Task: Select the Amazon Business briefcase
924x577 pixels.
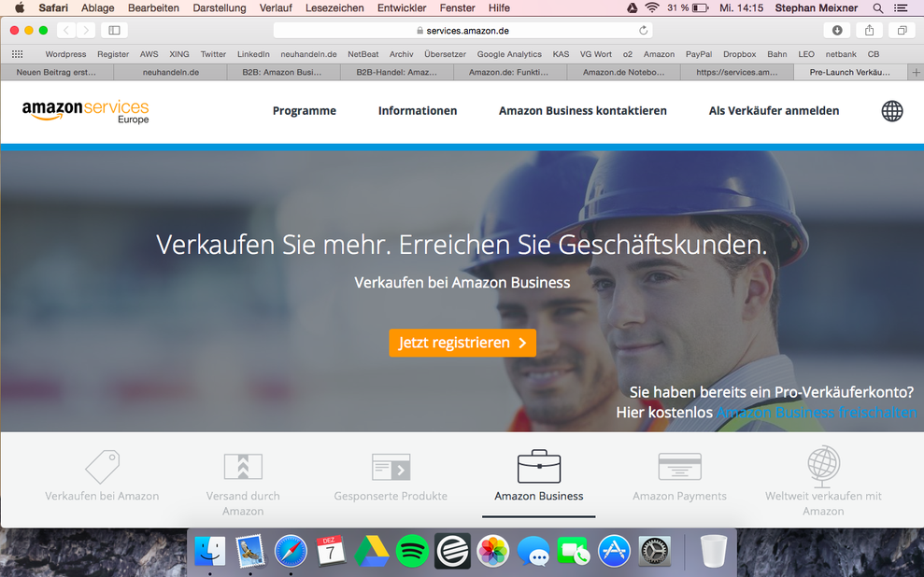Action: click(x=538, y=476)
